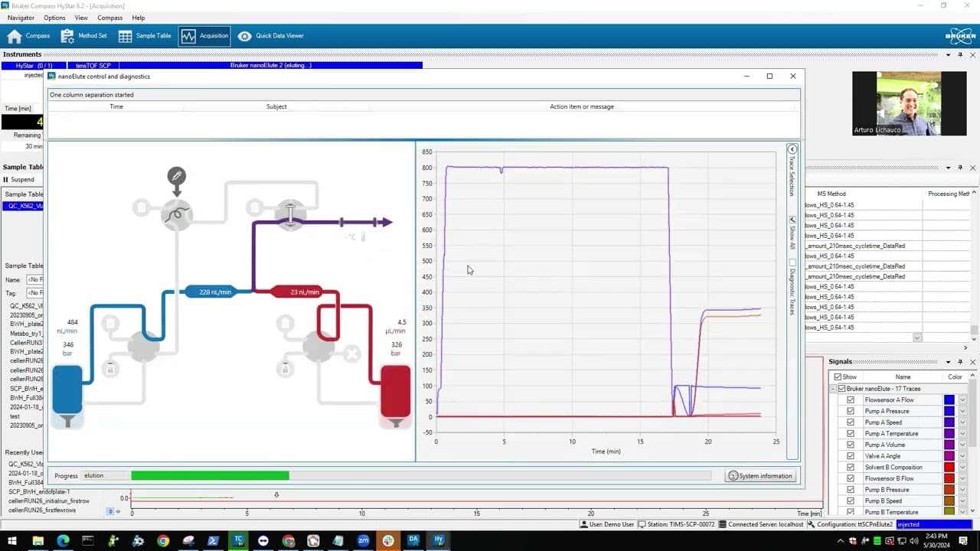The width and height of the screenshot is (980, 551).
Task: Toggle Bruker nanoElute 17 Traces checkbox
Action: point(841,389)
